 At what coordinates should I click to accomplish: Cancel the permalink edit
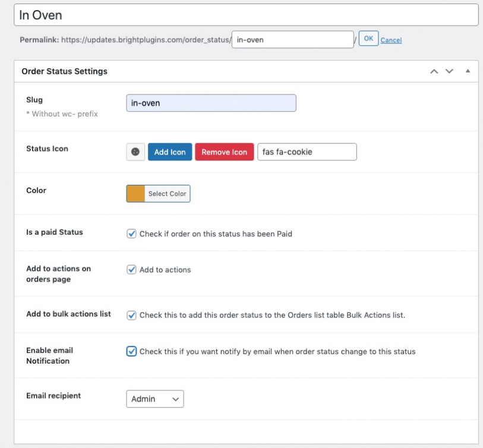click(391, 40)
